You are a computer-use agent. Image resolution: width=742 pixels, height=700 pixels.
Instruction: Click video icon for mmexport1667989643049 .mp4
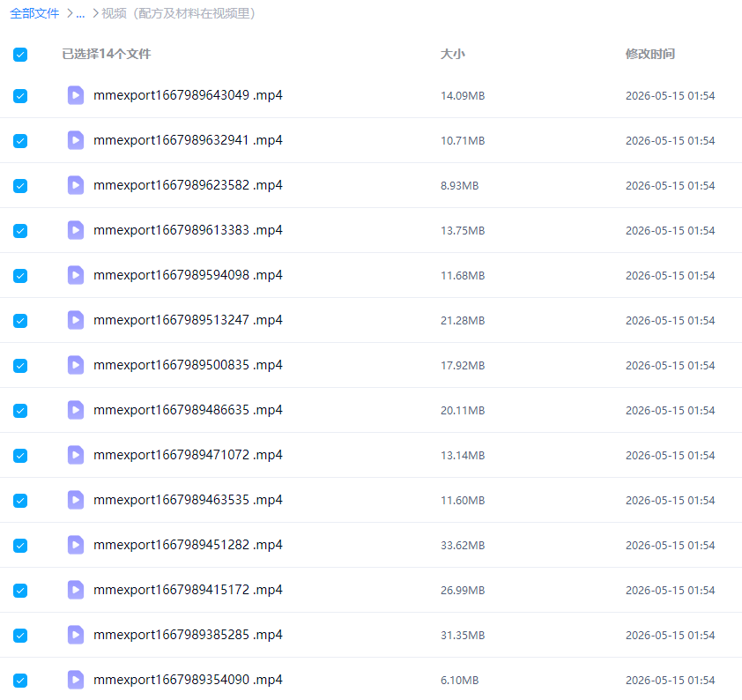[x=76, y=95]
